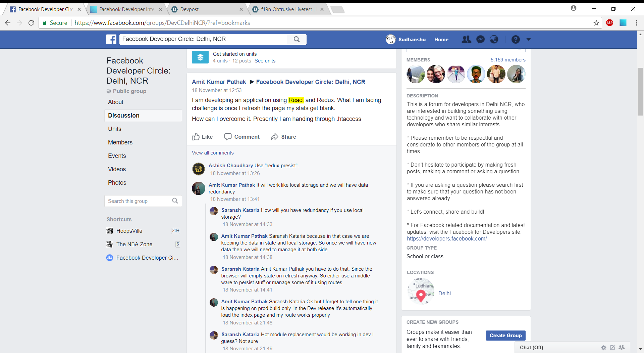
Task: Click the Delhi location link
Action: point(444,293)
